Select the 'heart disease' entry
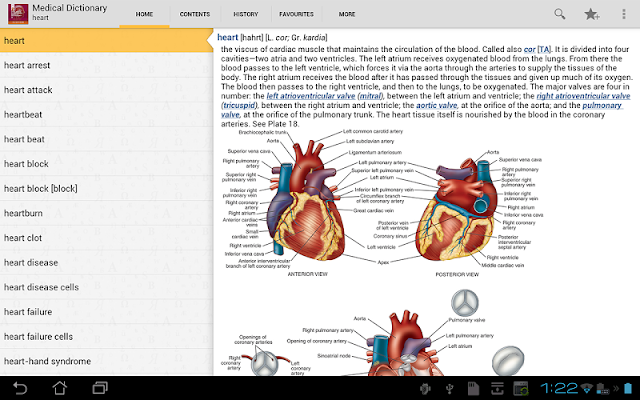 pos(107,262)
